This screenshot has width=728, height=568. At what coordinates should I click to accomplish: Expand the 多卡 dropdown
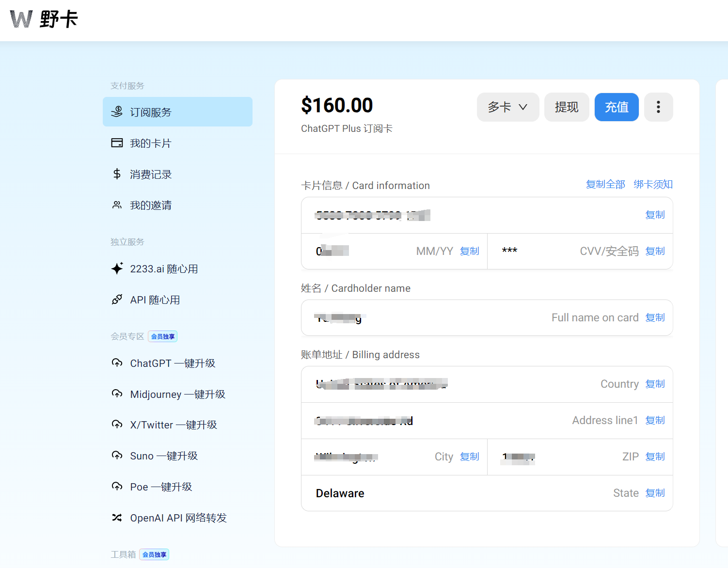(x=507, y=107)
